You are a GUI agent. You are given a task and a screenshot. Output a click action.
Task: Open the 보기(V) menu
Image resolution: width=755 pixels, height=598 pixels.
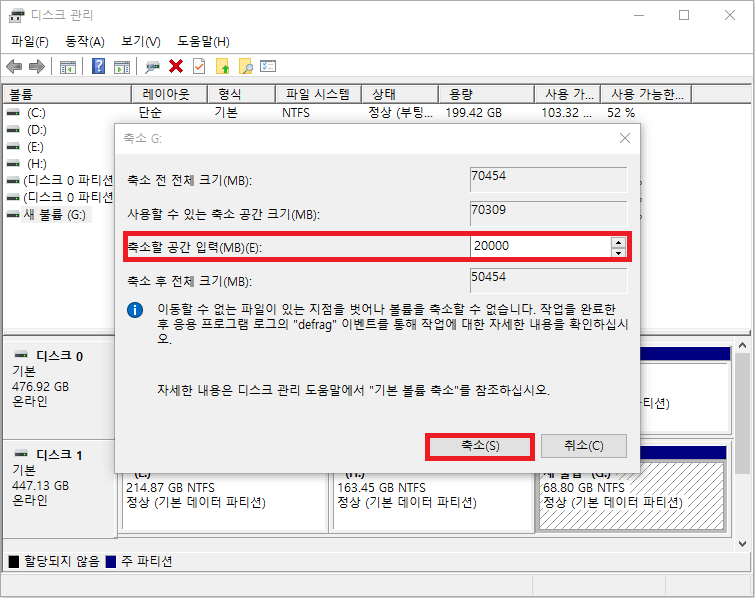141,41
